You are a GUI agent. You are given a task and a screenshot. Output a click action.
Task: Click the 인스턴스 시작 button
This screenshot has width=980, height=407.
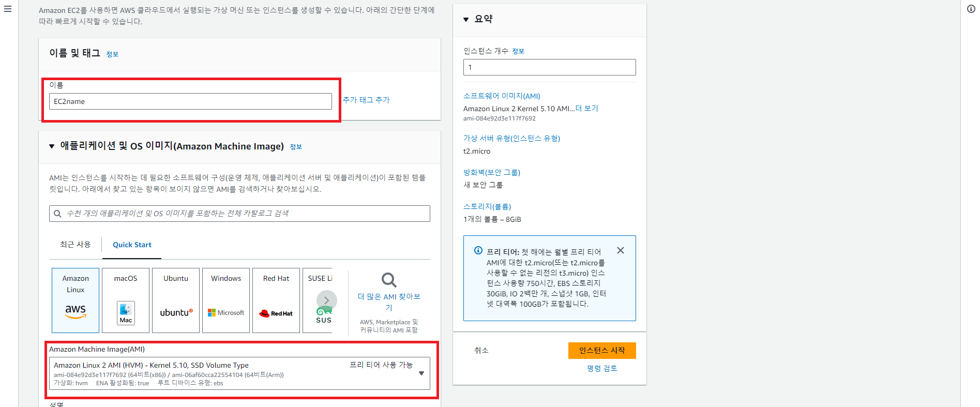point(602,351)
